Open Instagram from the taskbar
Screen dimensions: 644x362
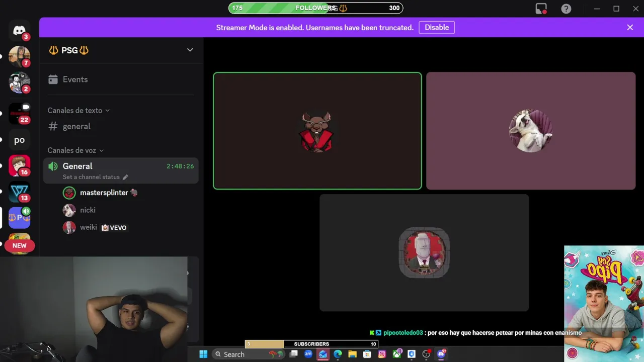(382, 354)
